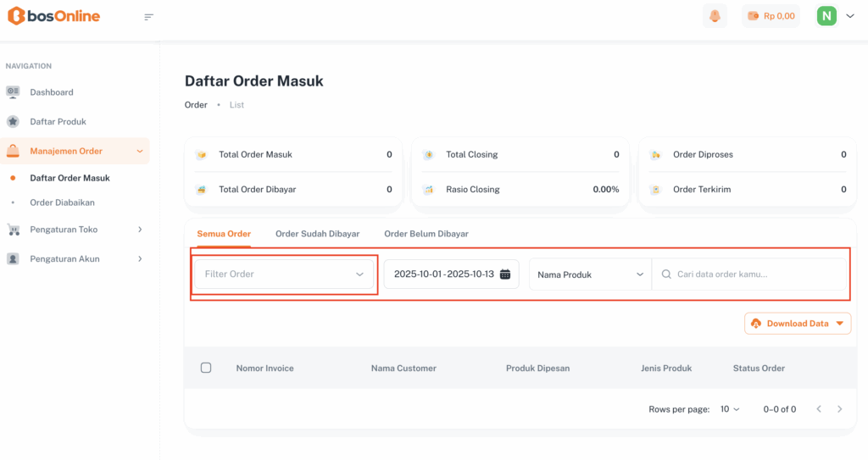Open the Filter Order dropdown
The height and width of the screenshot is (460, 868).
click(284, 274)
